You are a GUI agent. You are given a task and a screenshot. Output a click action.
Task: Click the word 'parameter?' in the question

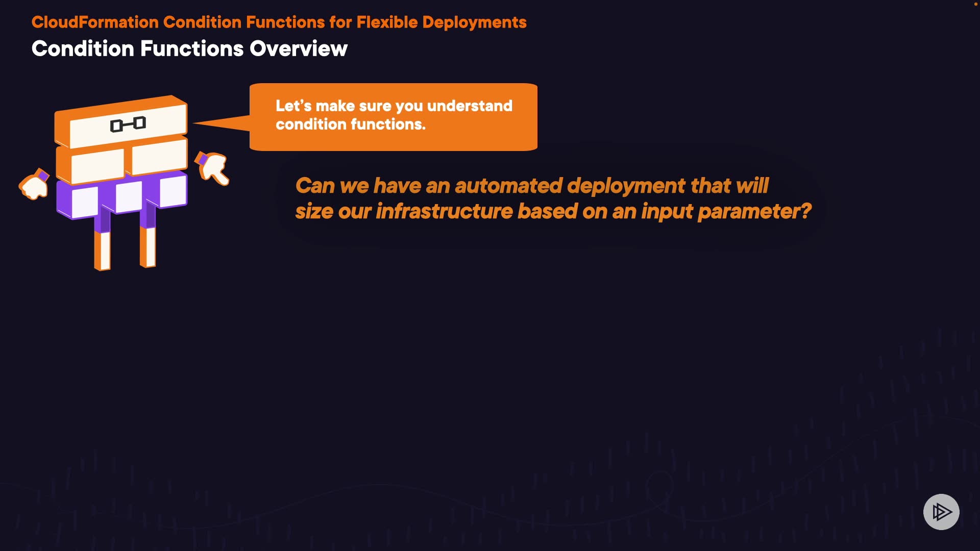754,211
